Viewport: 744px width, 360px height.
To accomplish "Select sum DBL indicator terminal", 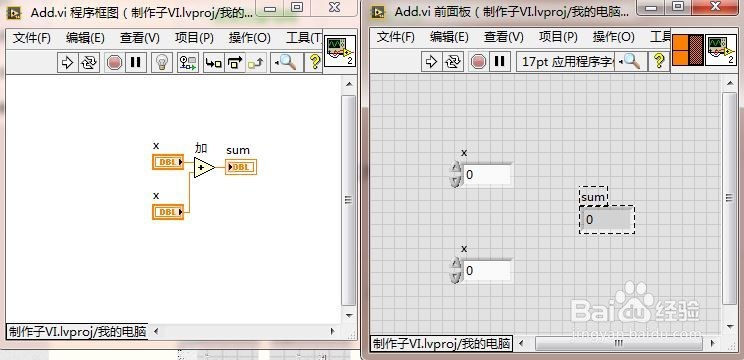I will (241, 167).
